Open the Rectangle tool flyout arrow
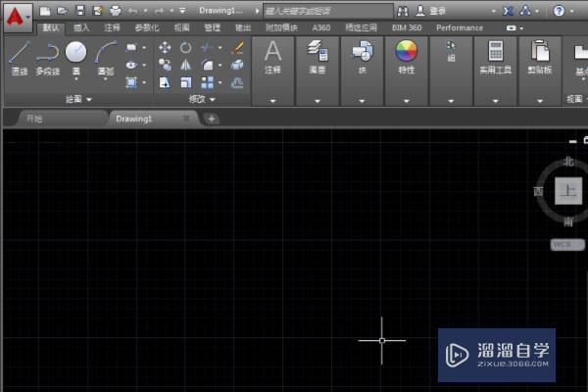The width and height of the screenshot is (588, 392). tap(144, 48)
